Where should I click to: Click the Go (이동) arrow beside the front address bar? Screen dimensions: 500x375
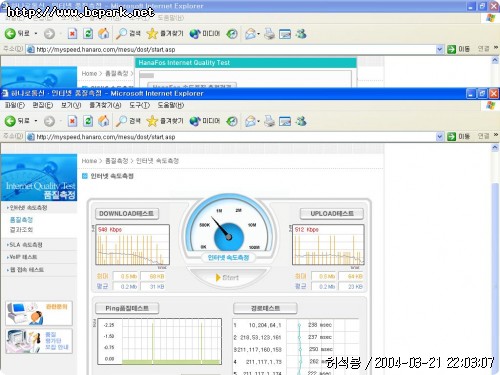pyautogui.click(x=451, y=136)
